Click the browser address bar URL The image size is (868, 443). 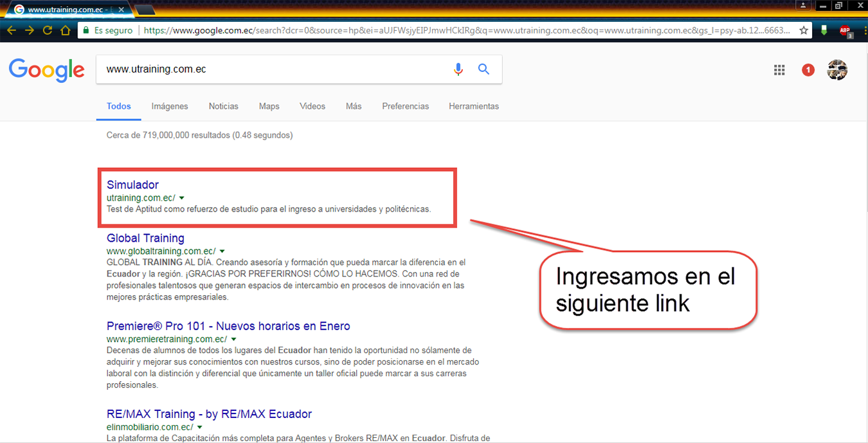click(x=467, y=30)
